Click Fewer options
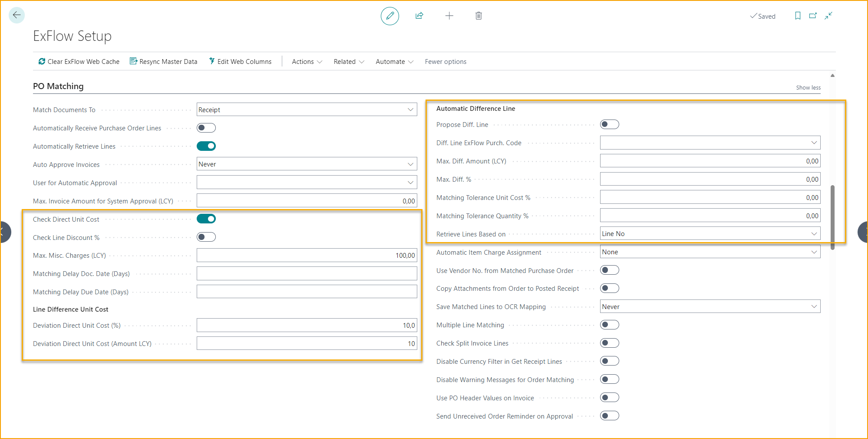Screen dimensions: 868x439 446,62
